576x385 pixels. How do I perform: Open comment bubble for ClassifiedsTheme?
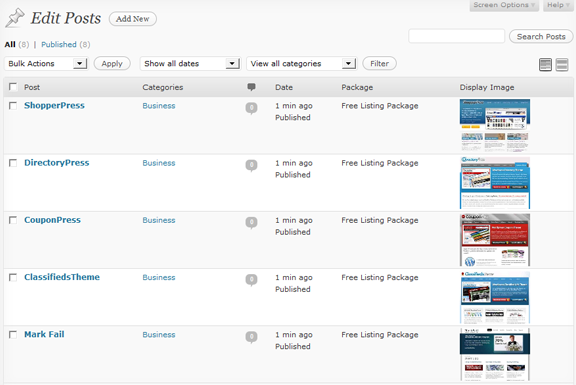click(251, 280)
